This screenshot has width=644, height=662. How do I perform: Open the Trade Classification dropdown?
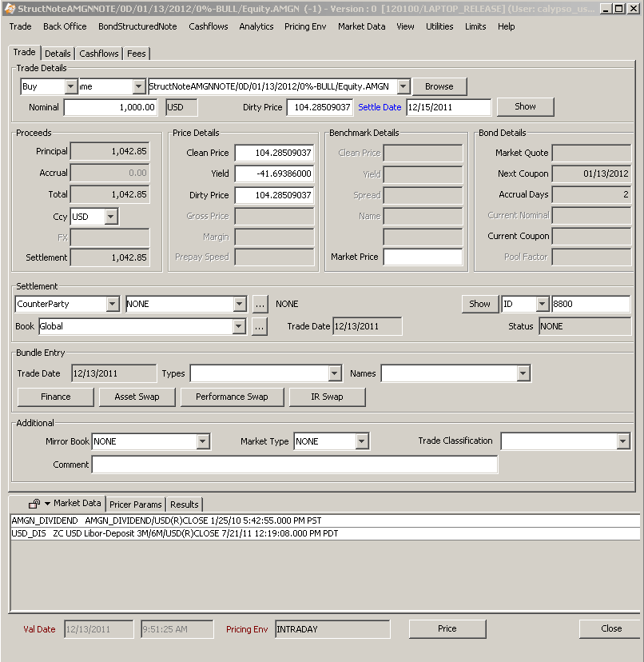[622, 441]
